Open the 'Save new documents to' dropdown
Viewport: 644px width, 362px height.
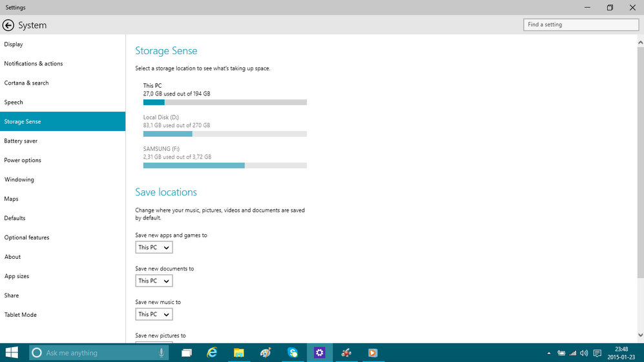pos(154,281)
